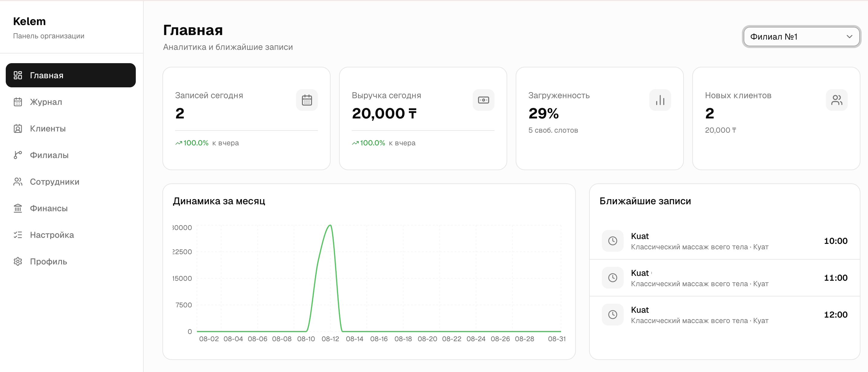Click the 29% Загруженность value
Screen dimensions: 868x372
pyautogui.click(x=543, y=113)
